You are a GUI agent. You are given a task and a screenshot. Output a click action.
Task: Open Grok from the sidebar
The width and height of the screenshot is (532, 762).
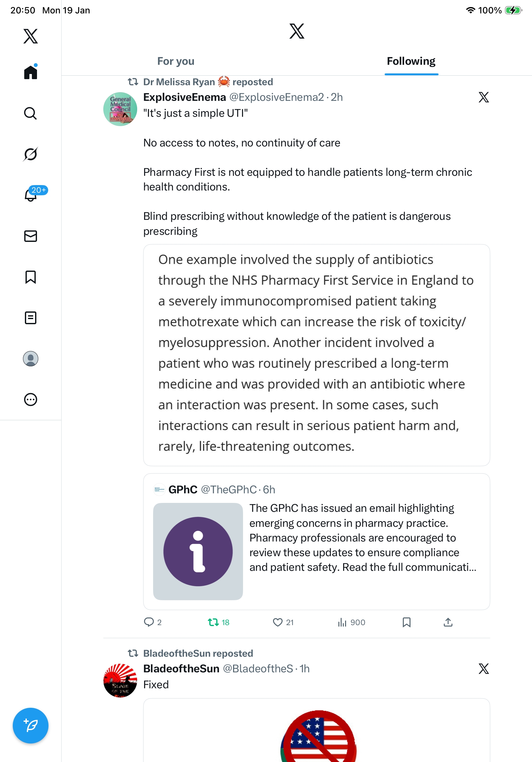pyautogui.click(x=31, y=154)
